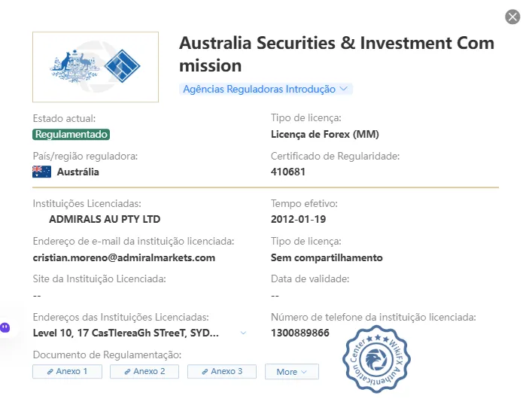Expand the More attachments dropdown
Image resolution: width=529 pixels, height=420 pixels.
[x=292, y=371]
